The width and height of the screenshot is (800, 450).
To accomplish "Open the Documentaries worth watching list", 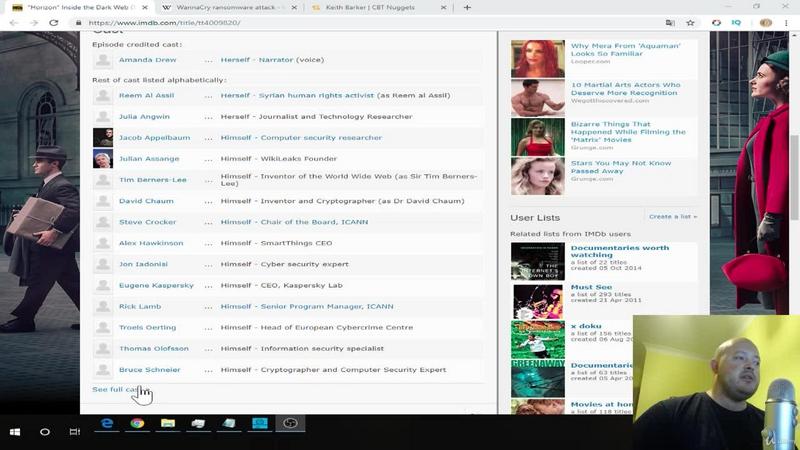I will (x=619, y=252).
